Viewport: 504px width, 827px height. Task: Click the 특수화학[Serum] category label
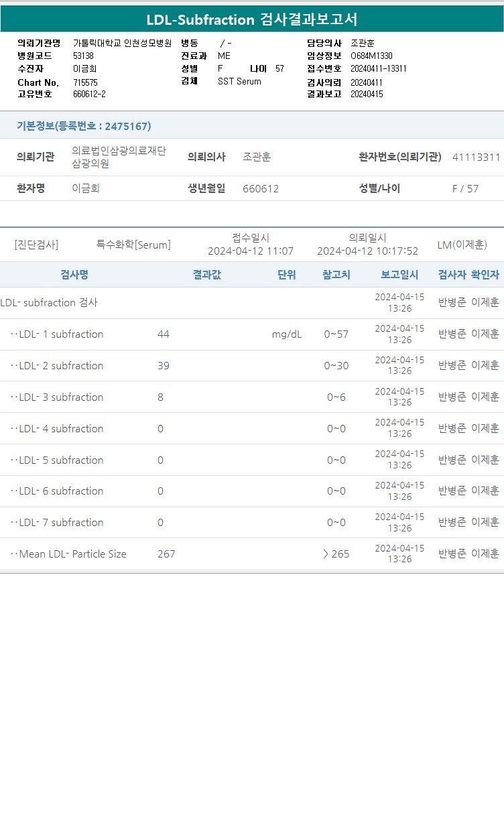(133, 245)
